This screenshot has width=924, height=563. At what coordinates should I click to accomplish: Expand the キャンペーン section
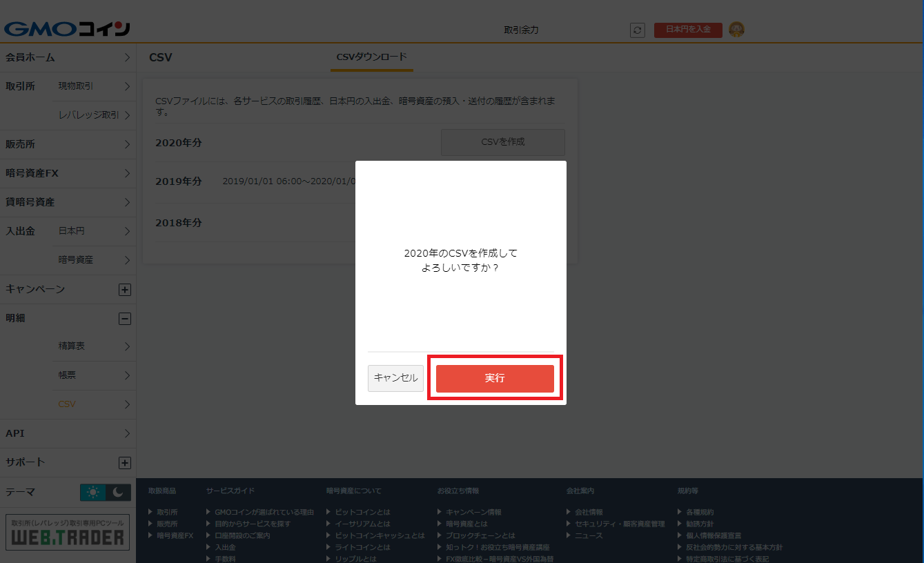point(124,289)
